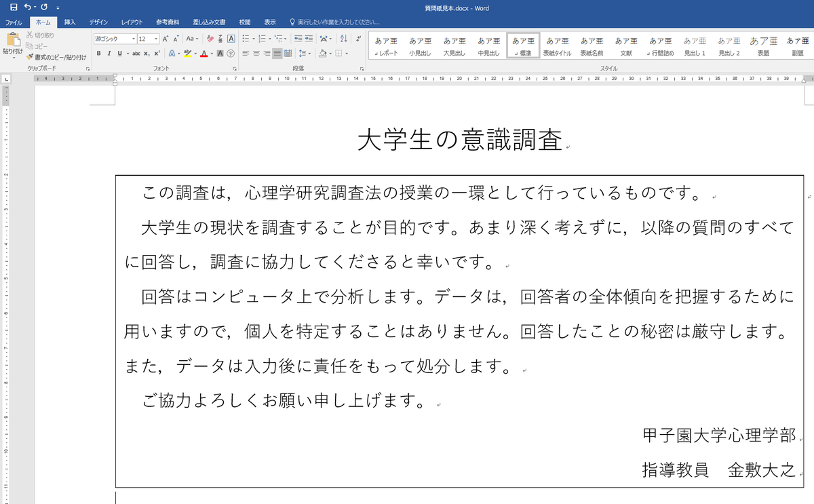814x504 pixels.
Task: Toggle justify alignment
Action: 277,53
